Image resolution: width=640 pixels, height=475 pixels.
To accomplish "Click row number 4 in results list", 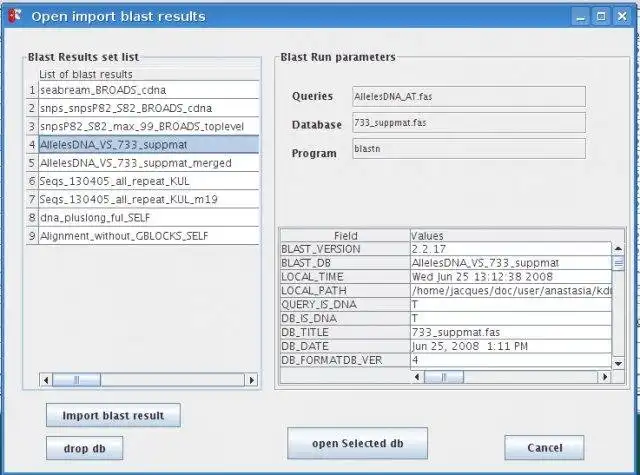I will [32, 144].
